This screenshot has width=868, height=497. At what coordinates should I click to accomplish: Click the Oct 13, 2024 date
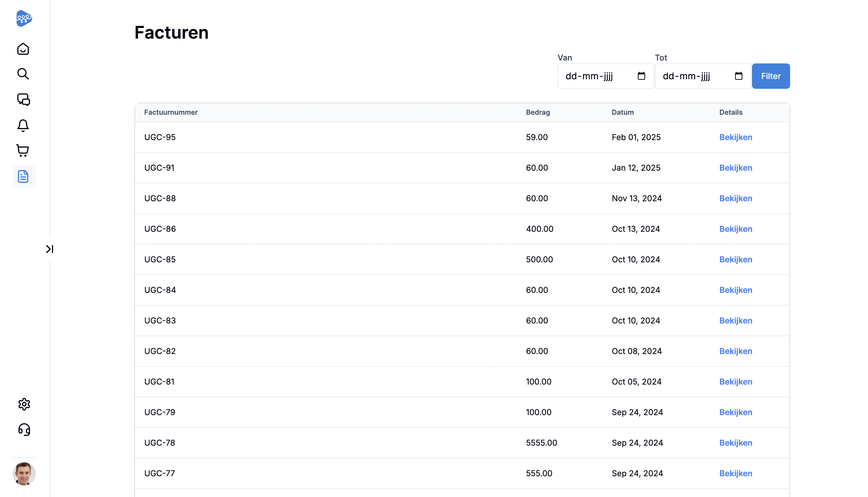(x=635, y=229)
